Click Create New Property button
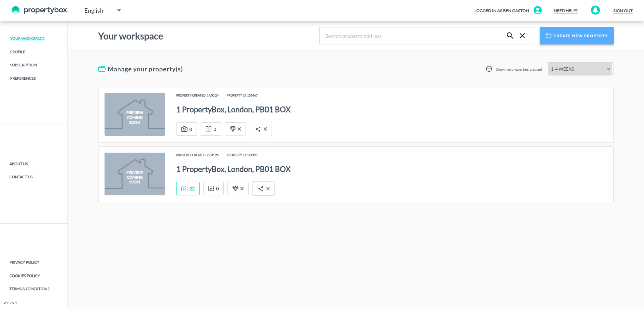 coord(576,36)
